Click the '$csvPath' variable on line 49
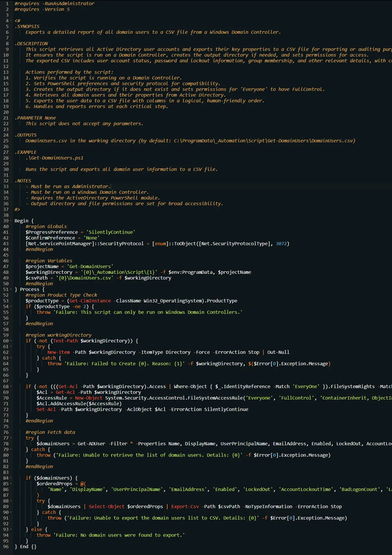392x555 pixels. pyautogui.click(x=37, y=278)
